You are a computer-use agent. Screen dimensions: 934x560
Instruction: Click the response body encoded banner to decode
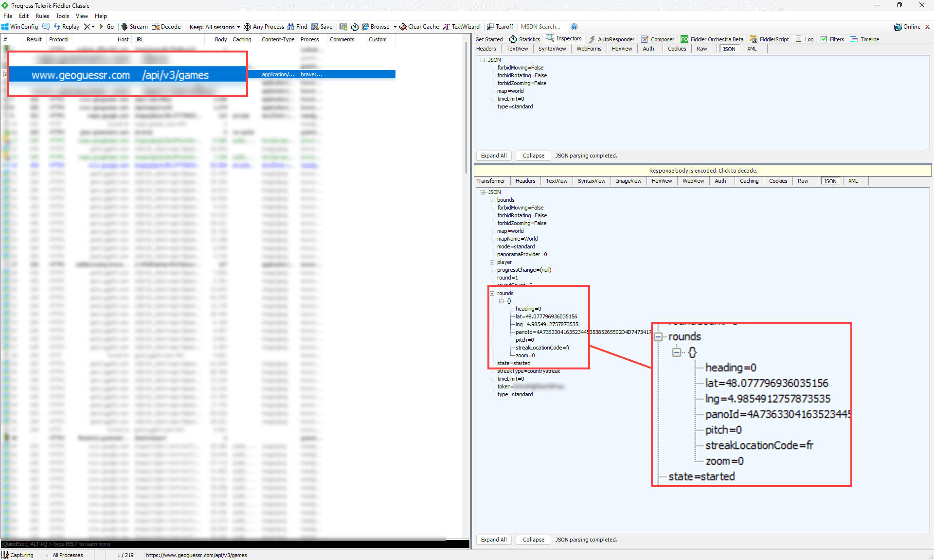click(703, 171)
